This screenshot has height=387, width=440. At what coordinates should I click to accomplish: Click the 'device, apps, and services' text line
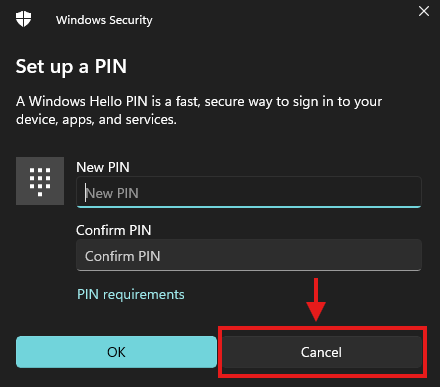coord(96,120)
